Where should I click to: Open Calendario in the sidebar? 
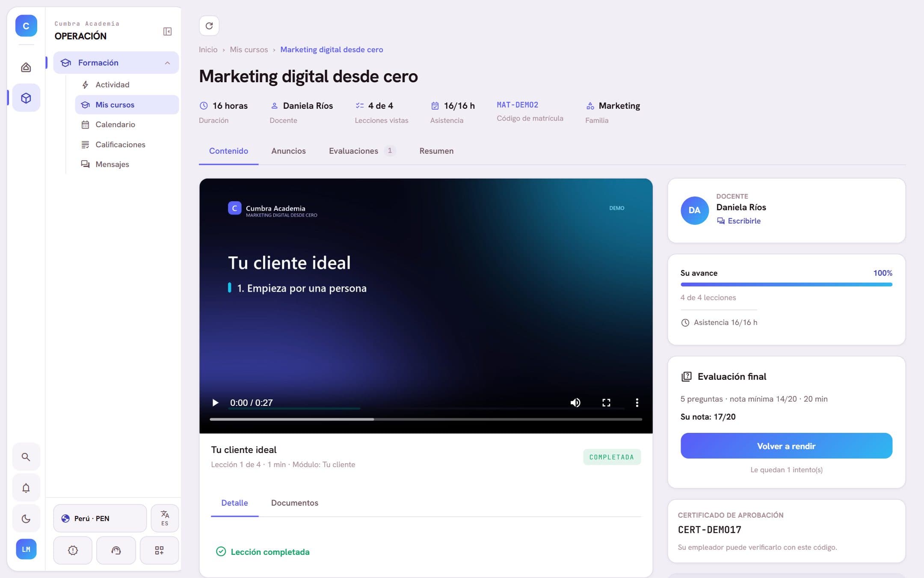pyautogui.click(x=127, y=125)
